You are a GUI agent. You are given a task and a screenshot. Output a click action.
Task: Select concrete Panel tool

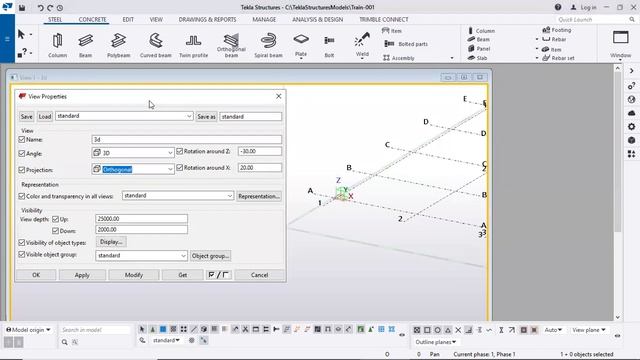pyautogui.click(x=479, y=49)
